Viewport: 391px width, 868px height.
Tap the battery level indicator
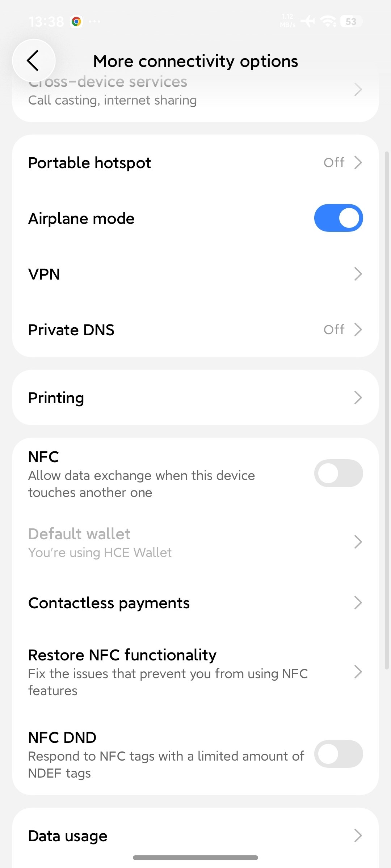coord(351,22)
